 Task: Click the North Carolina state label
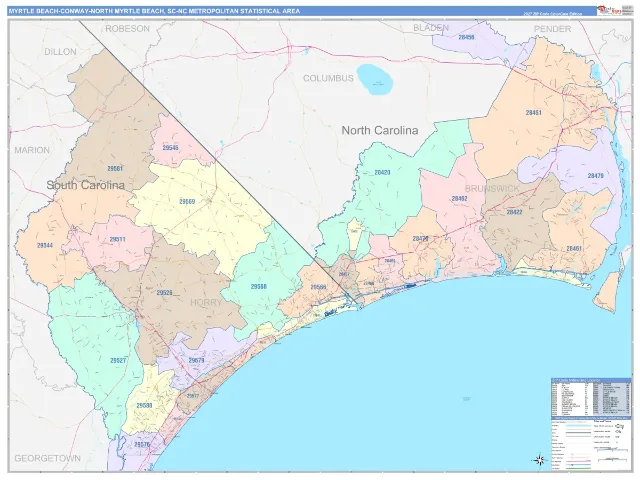(x=380, y=130)
